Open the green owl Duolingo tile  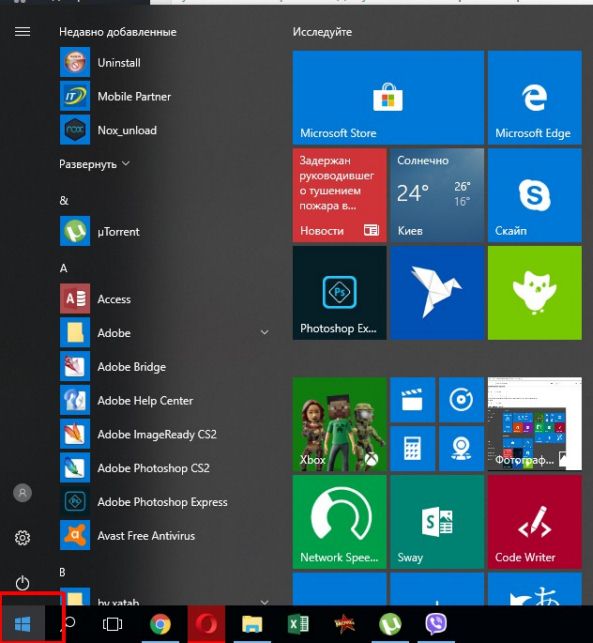(x=535, y=293)
